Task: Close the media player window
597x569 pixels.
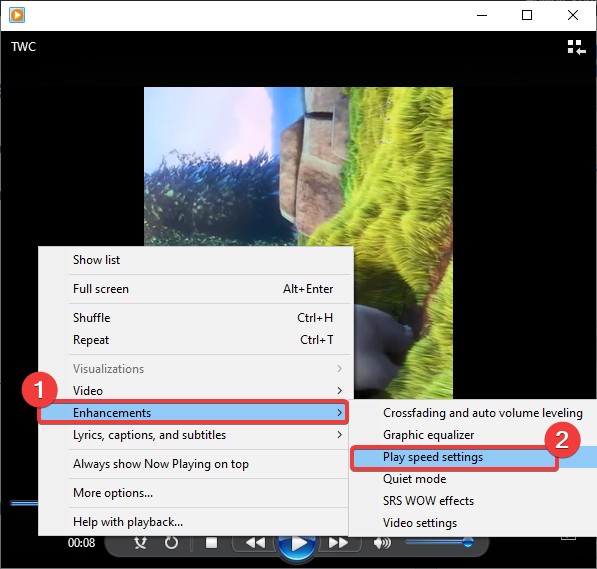Action: (x=573, y=15)
